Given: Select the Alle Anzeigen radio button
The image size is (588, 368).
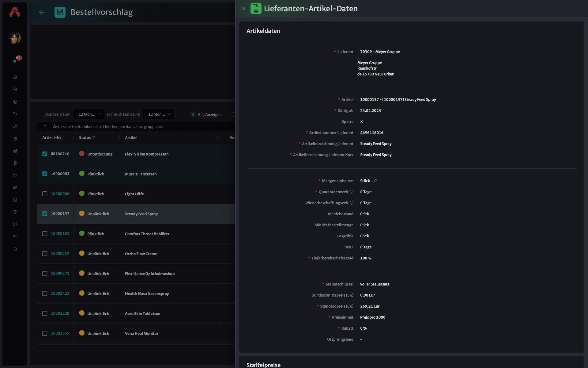Looking at the screenshot, I should coord(193,114).
